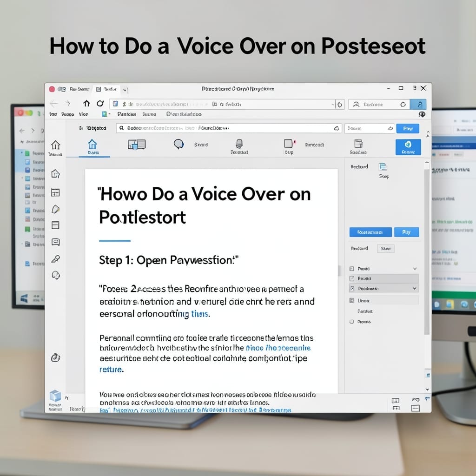Open the table grid icon in left sidebar

55,192
